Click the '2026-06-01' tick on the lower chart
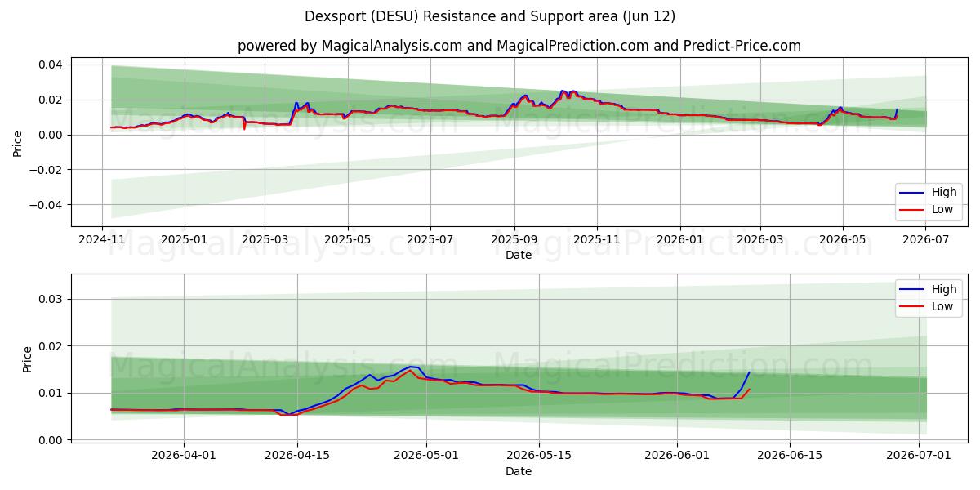The height and width of the screenshot is (490, 980). 677,456
